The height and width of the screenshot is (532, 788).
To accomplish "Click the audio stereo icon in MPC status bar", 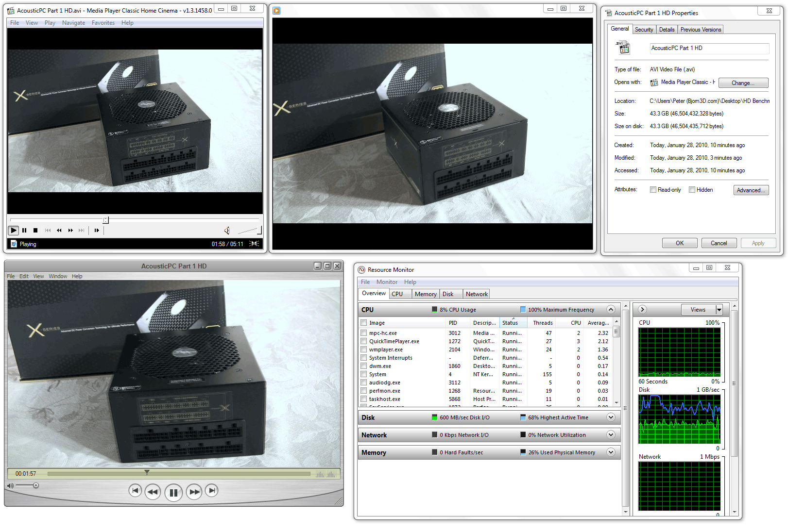I will [x=254, y=244].
